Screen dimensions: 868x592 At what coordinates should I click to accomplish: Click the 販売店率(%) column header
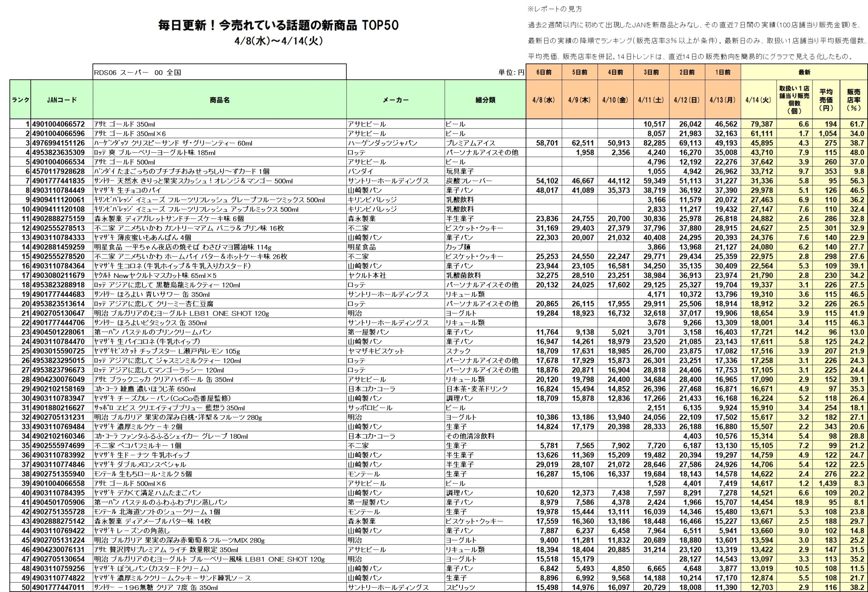[x=853, y=100]
